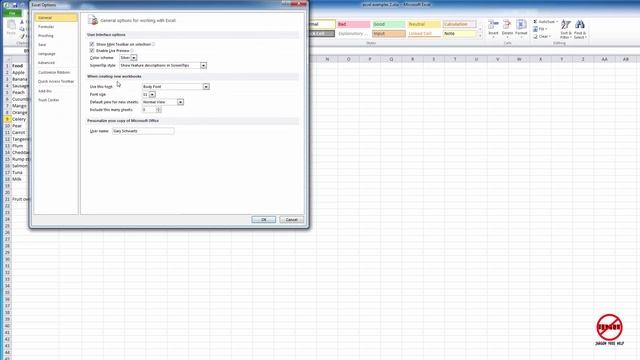Click the cell containing Mango

pyautogui.click(x=20, y=106)
